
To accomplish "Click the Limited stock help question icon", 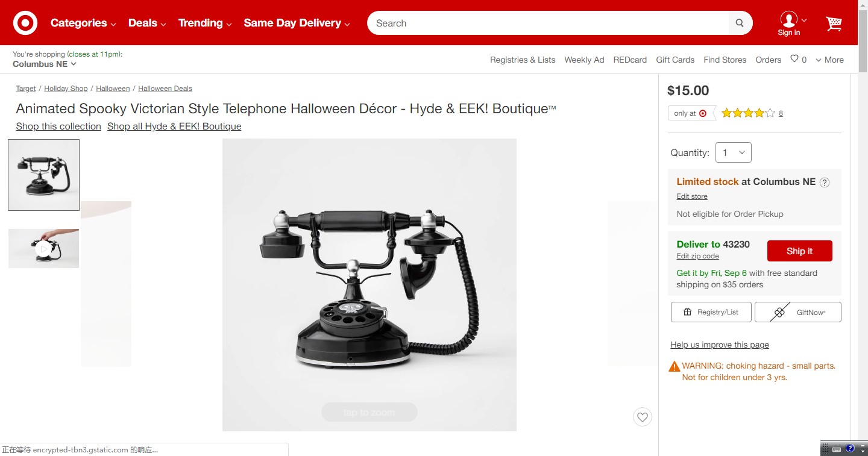I will pyautogui.click(x=825, y=183).
